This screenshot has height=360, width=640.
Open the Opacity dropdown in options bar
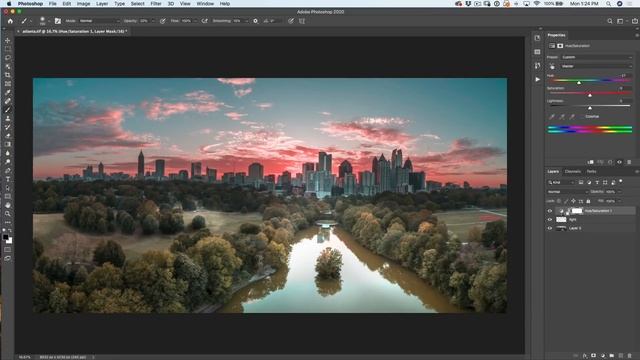153,21
